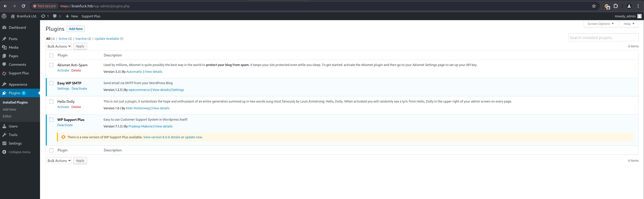Deactivate the Easy WP SMTP plugin
Viewport: 644px width, 199px height.
(x=79, y=89)
